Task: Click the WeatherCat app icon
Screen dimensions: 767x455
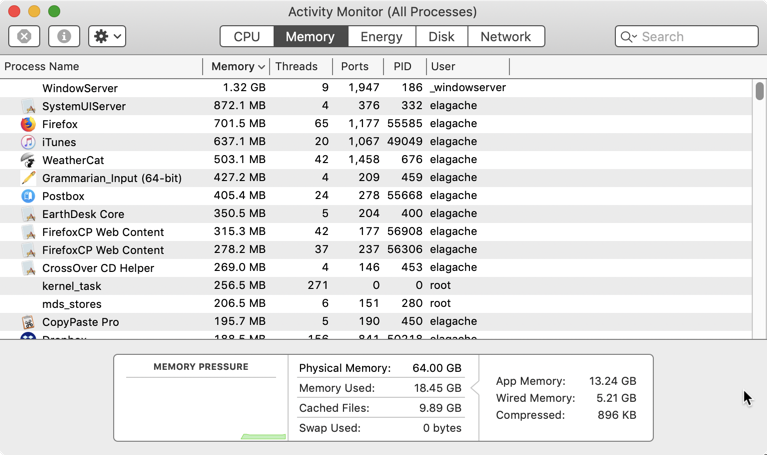Action: click(28, 160)
